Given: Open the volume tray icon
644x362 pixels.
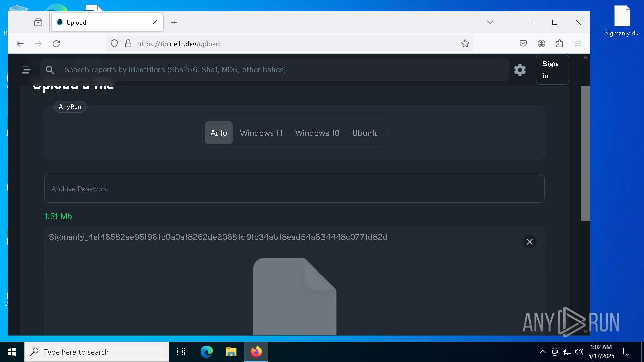Looking at the screenshot, I should [x=579, y=352].
